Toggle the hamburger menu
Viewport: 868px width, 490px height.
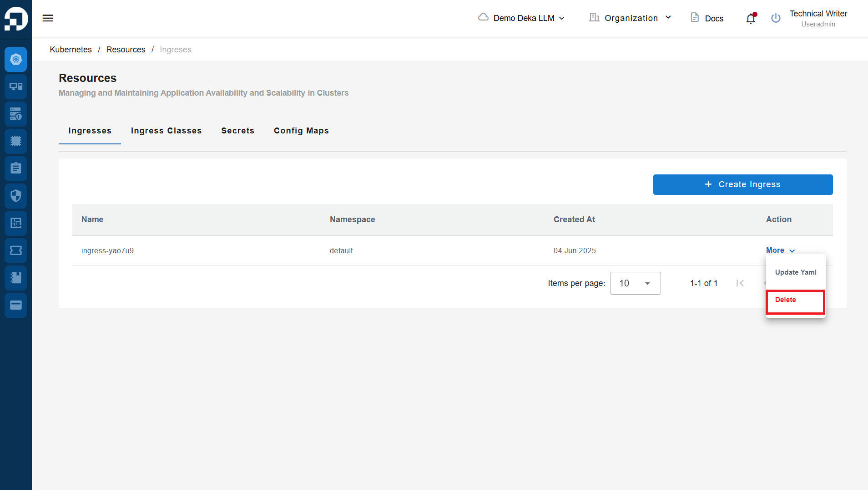[x=48, y=18]
